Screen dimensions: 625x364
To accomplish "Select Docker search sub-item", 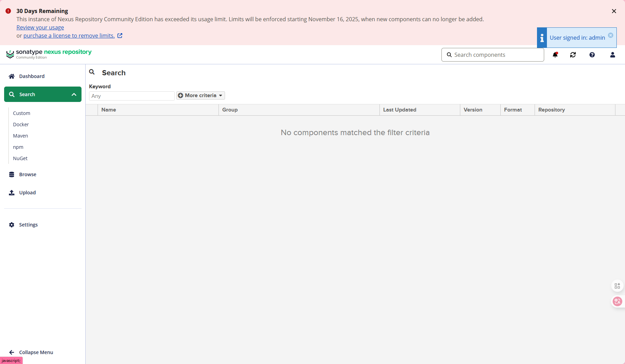I will coord(21,125).
